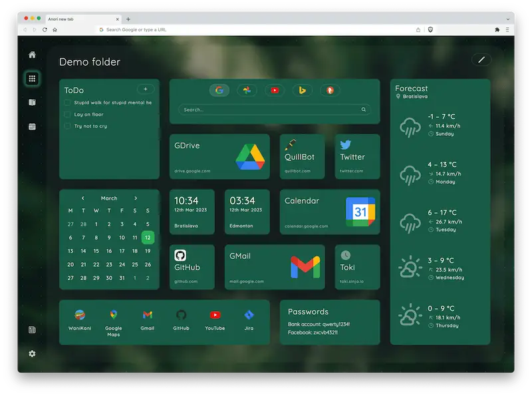Select March 15 in calendar widget

click(96, 252)
